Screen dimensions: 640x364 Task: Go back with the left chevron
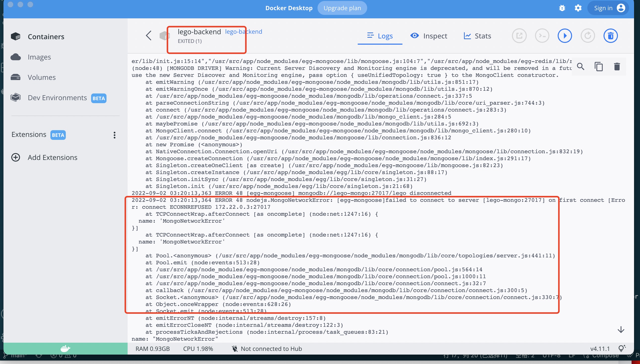pos(149,35)
